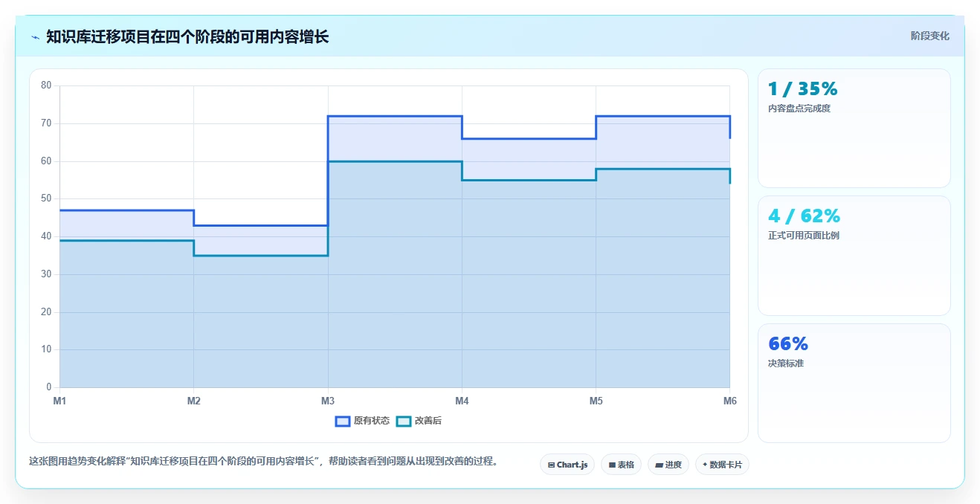The image size is (980, 504).
Task: Click the 20 y-axis tick label
Action: click(46, 312)
